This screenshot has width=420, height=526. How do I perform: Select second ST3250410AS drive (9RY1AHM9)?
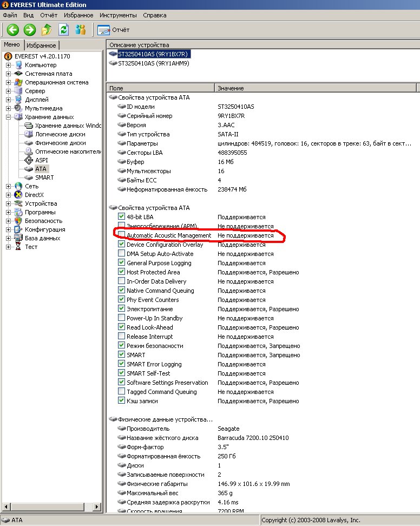pyautogui.click(x=149, y=63)
